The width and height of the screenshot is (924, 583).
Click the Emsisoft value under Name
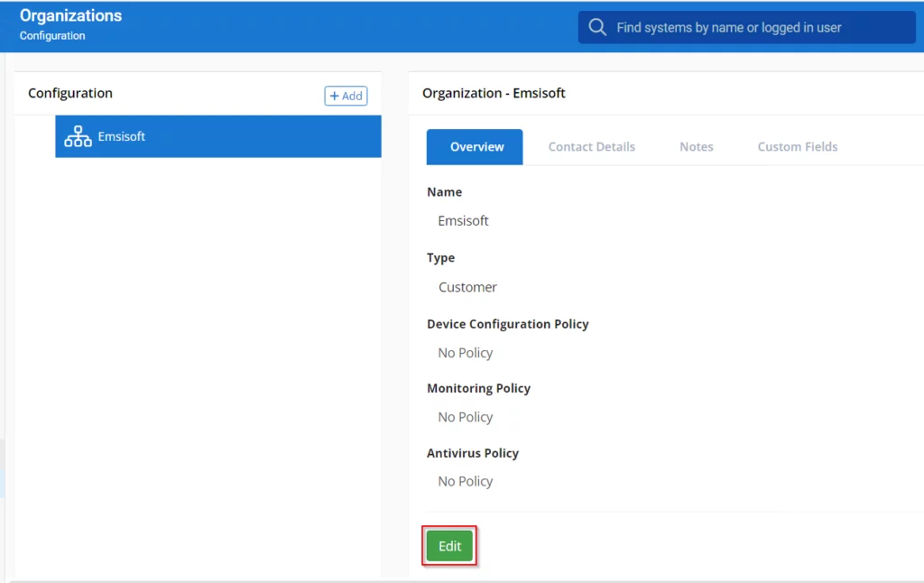click(x=463, y=221)
